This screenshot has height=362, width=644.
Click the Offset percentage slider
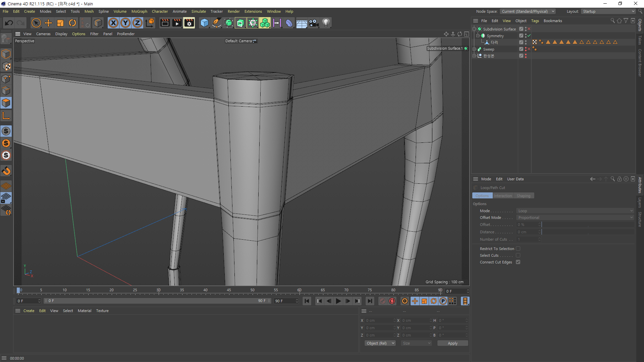tap(588, 225)
